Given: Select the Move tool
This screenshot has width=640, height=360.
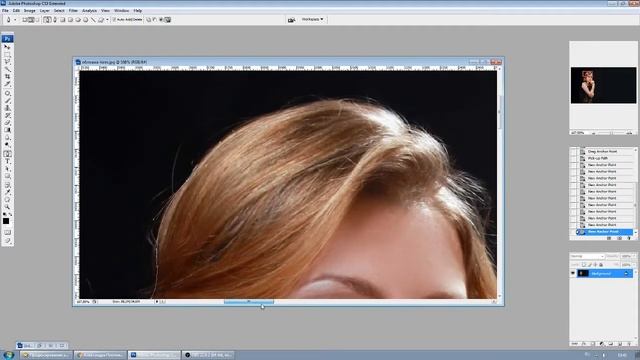Looking at the screenshot, I should [x=7, y=47].
